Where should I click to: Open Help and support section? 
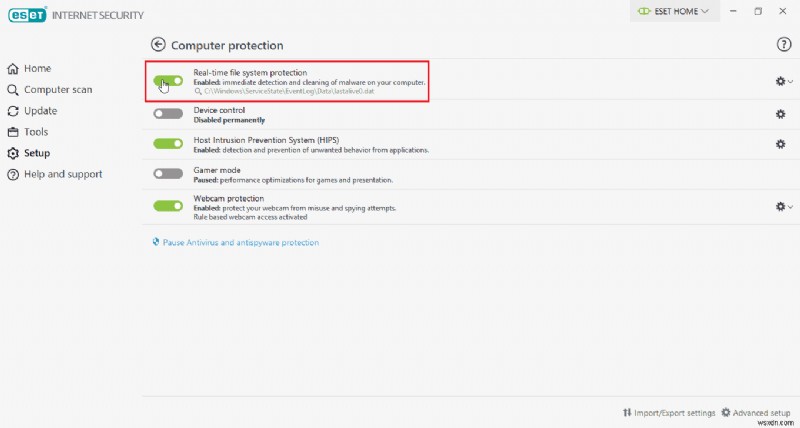[x=55, y=174]
